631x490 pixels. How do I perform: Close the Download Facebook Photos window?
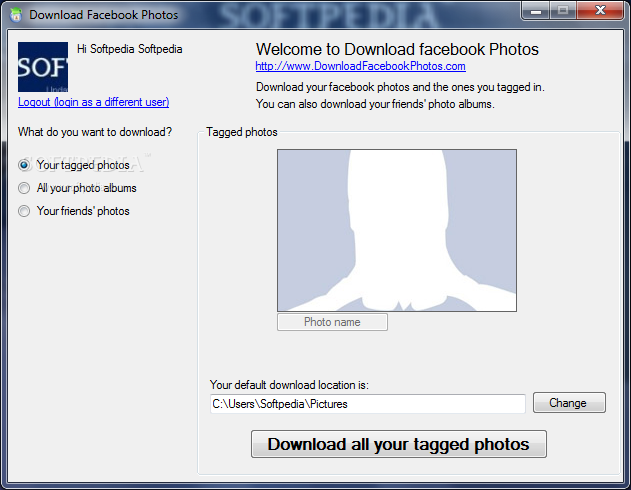pyautogui.click(x=600, y=10)
